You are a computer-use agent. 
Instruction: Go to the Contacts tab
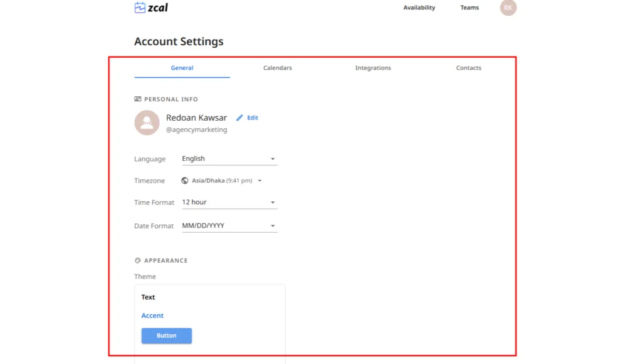coord(469,68)
